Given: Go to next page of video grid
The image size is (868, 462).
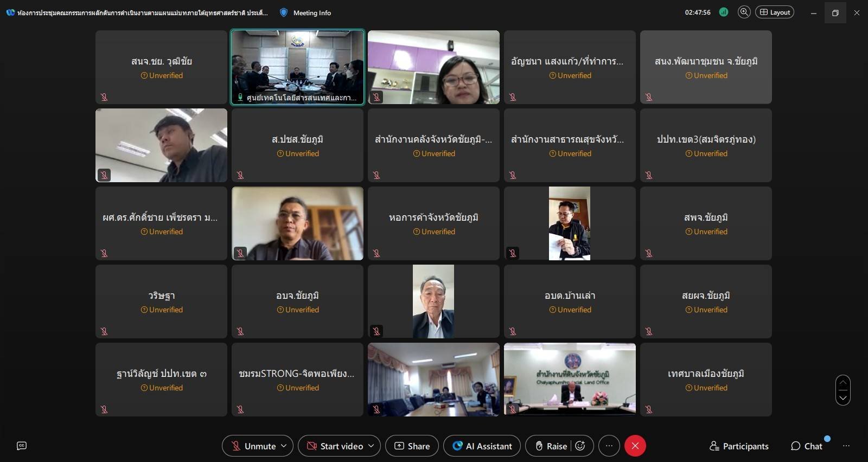Looking at the screenshot, I should tap(843, 397).
